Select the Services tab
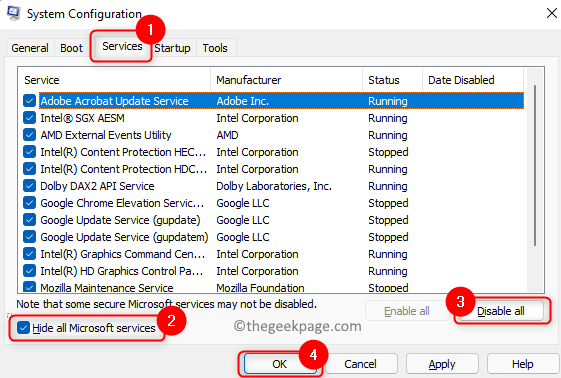This screenshot has height=378, width=561. (122, 46)
